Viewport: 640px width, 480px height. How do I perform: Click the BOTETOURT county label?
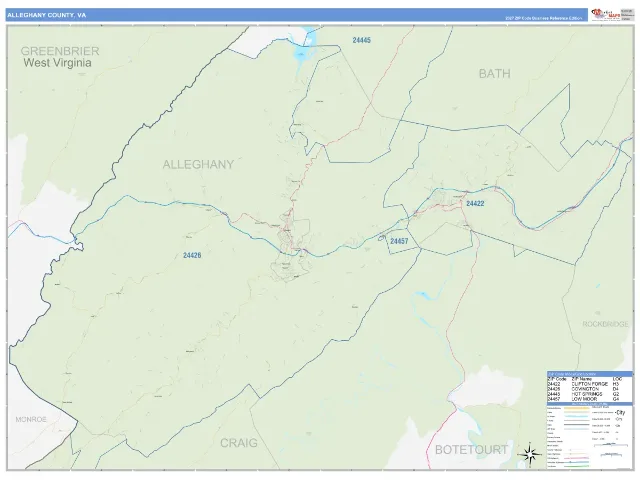click(x=471, y=450)
